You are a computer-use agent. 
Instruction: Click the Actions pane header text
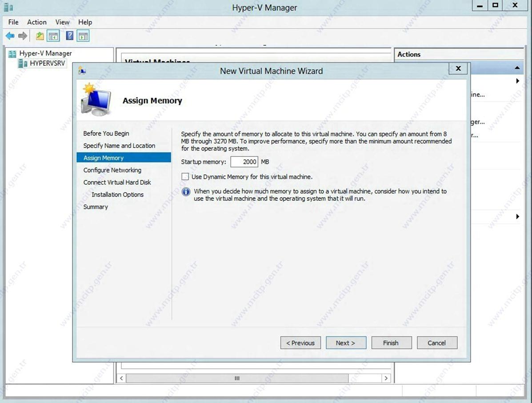[x=409, y=54]
